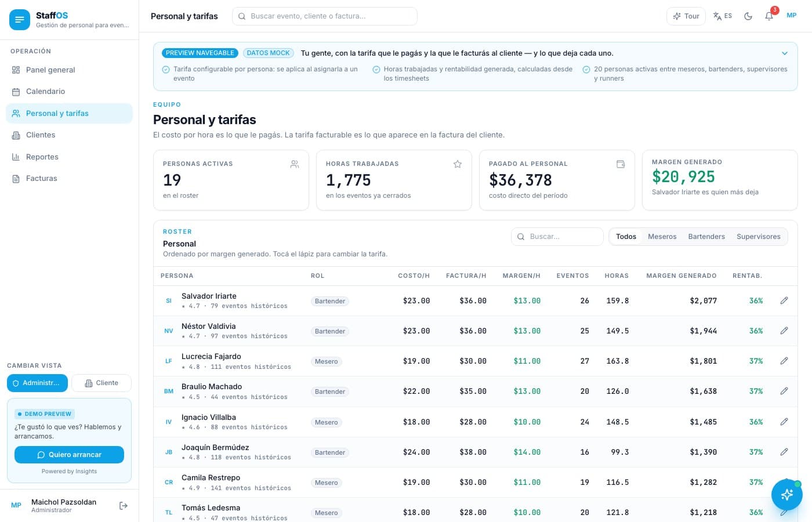Click the DATOS MOCK badge
812x522 pixels.
click(268, 53)
